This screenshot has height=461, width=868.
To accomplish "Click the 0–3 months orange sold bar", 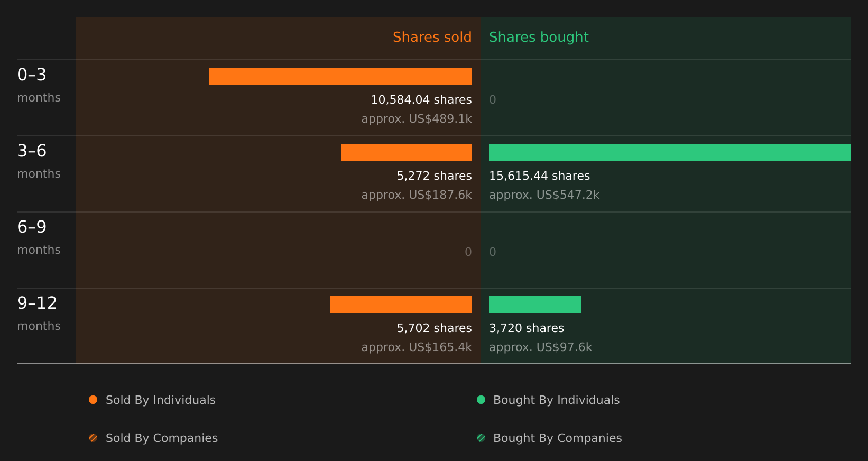I will 340,76.
